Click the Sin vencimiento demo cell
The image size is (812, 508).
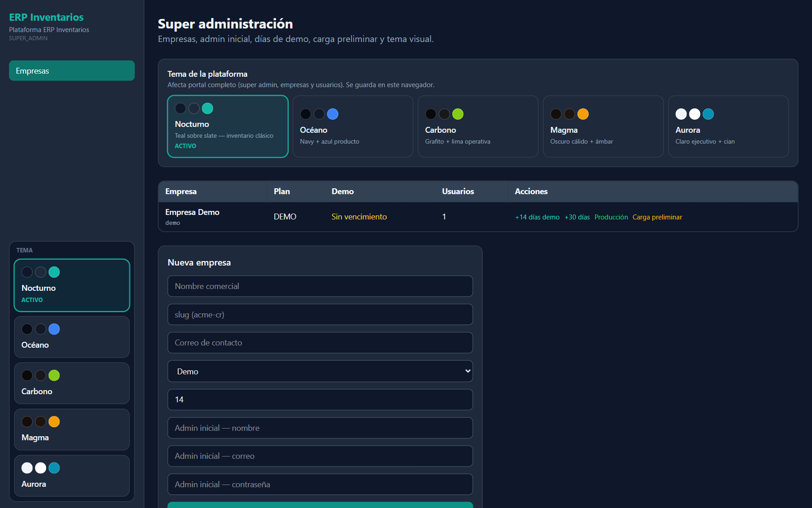(359, 217)
